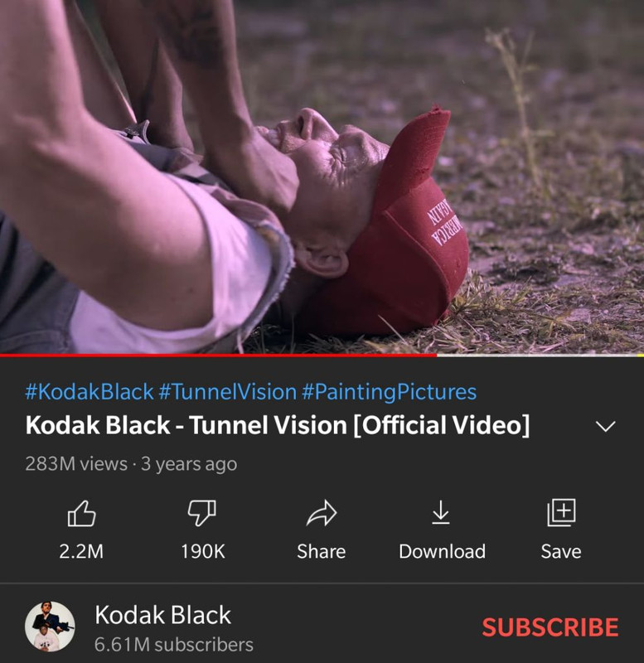Open the #PaintingPictures hashtag link
Viewport: 644px width, 663px height.
[389, 391]
